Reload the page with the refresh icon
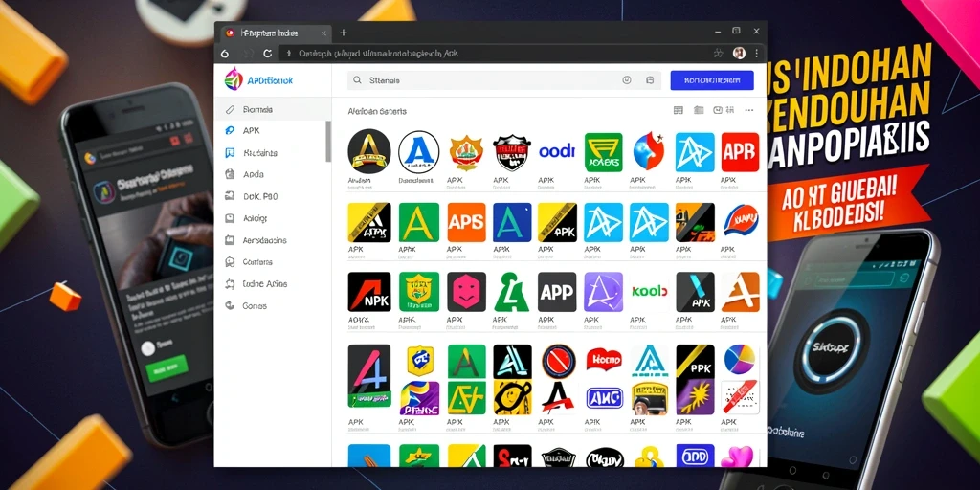The width and height of the screenshot is (980, 490). (268, 54)
